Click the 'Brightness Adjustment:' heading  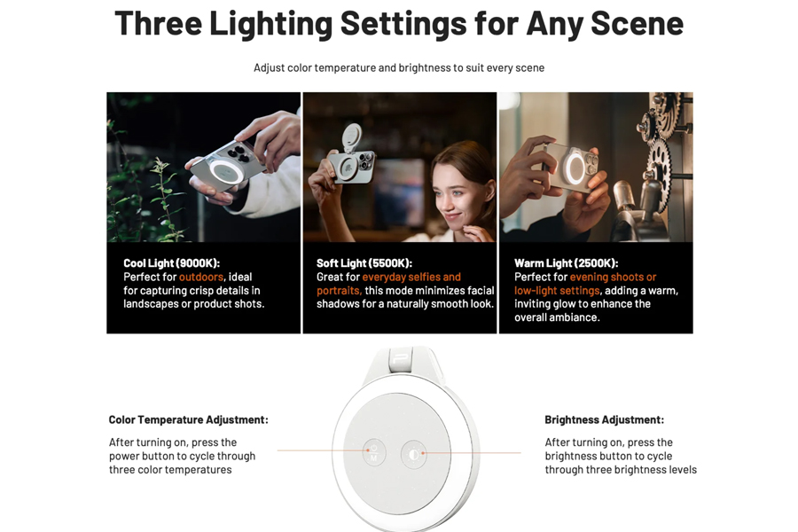pos(604,420)
